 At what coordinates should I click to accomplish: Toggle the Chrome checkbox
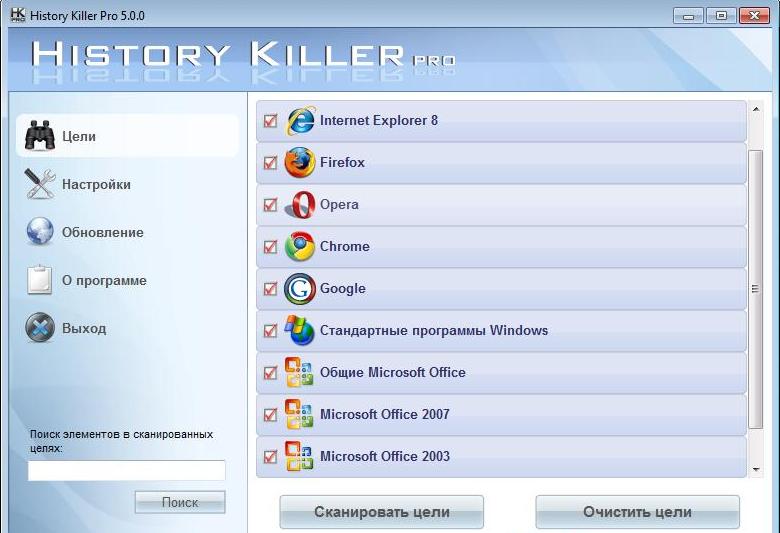point(270,246)
